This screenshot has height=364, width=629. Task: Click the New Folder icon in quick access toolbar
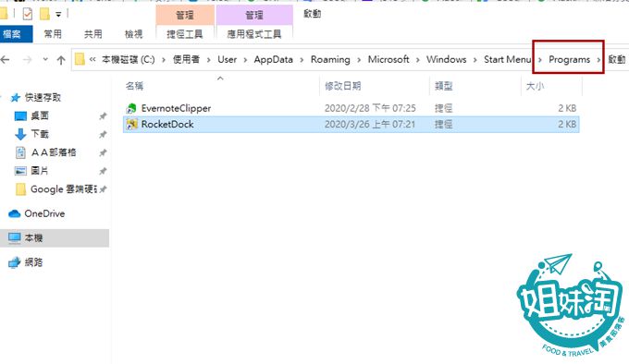(44, 15)
